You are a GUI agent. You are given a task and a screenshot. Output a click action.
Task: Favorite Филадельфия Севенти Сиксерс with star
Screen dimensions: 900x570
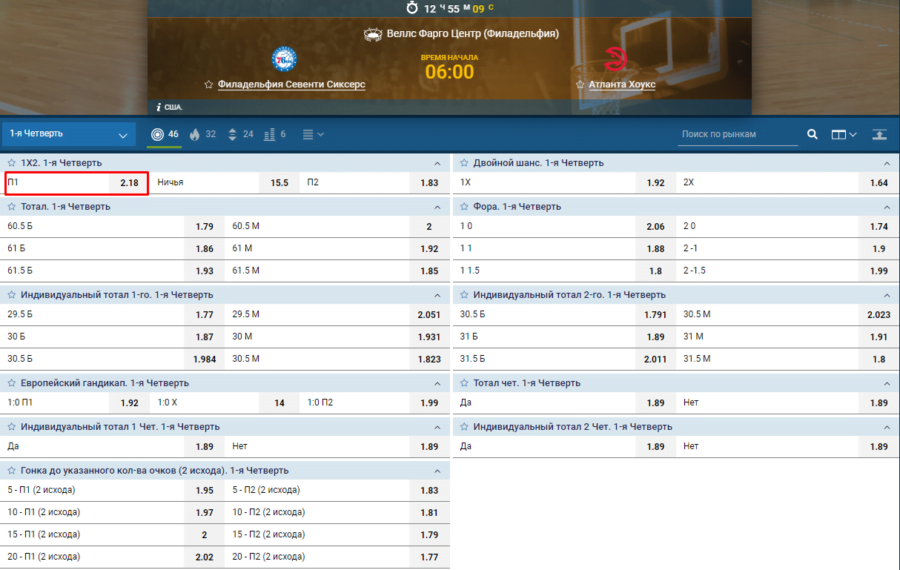point(209,85)
